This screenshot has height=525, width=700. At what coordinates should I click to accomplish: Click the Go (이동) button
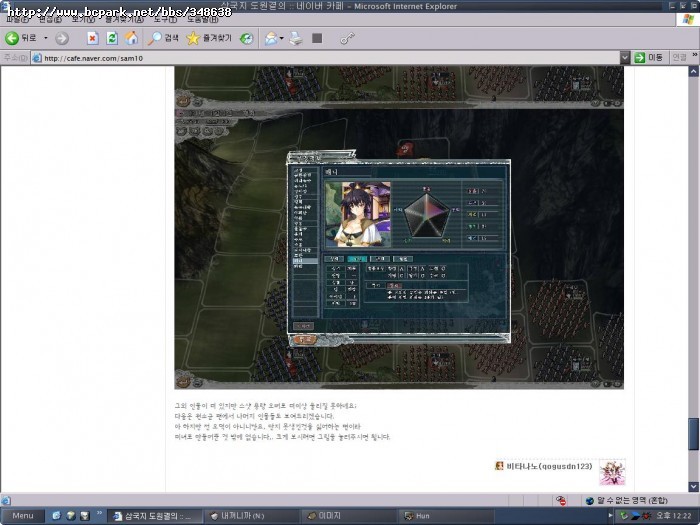(649, 58)
